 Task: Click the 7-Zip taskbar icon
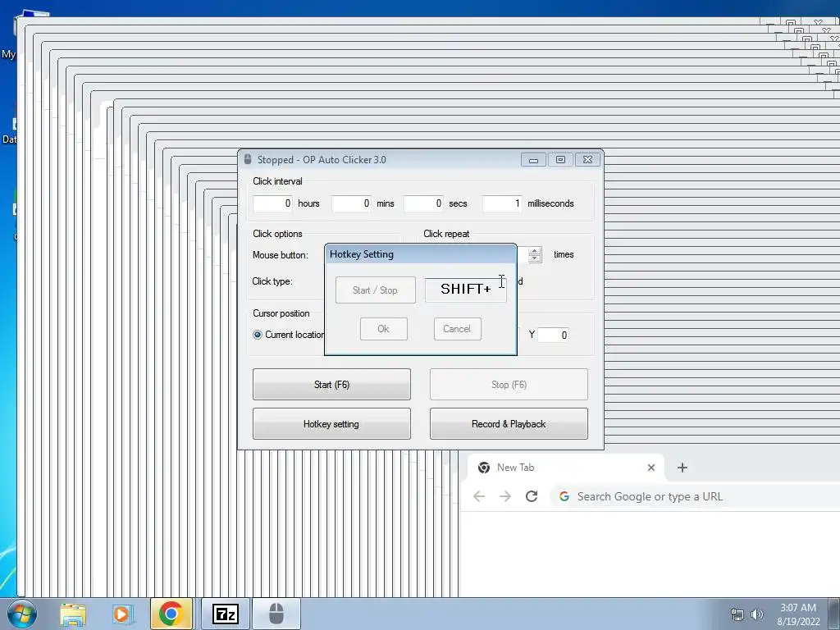tap(226, 614)
